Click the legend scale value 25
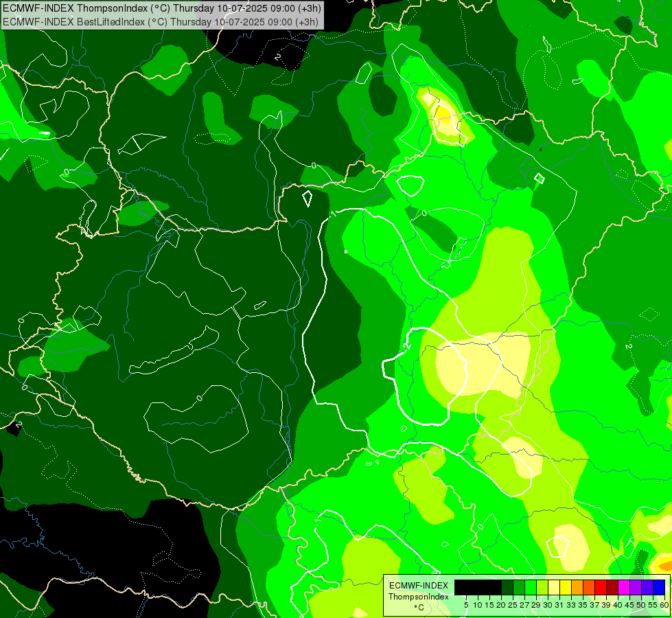 [513, 605]
